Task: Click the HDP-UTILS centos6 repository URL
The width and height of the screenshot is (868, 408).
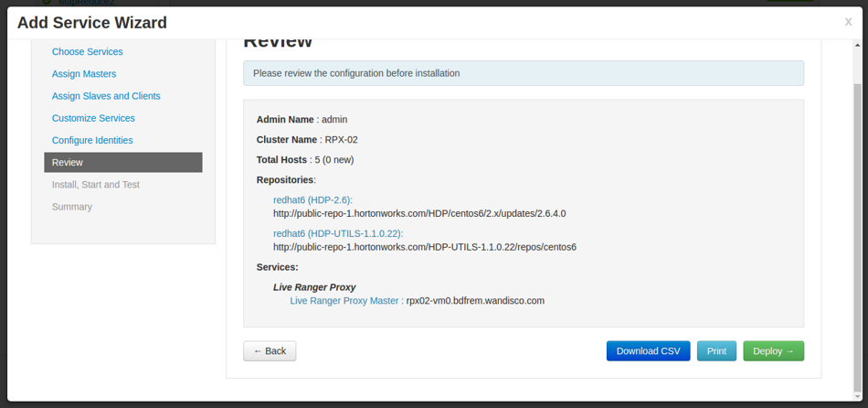Action: tap(425, 247)
